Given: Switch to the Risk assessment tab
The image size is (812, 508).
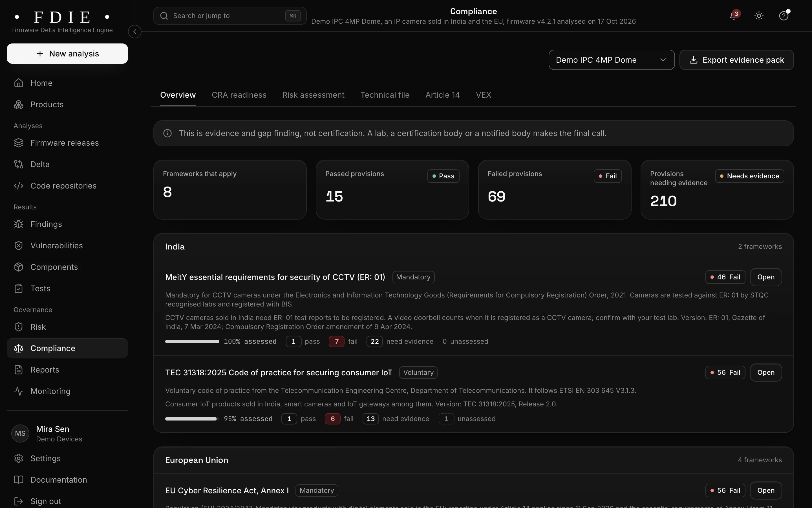Looking at the screenshot, I should tap(314, 95).
